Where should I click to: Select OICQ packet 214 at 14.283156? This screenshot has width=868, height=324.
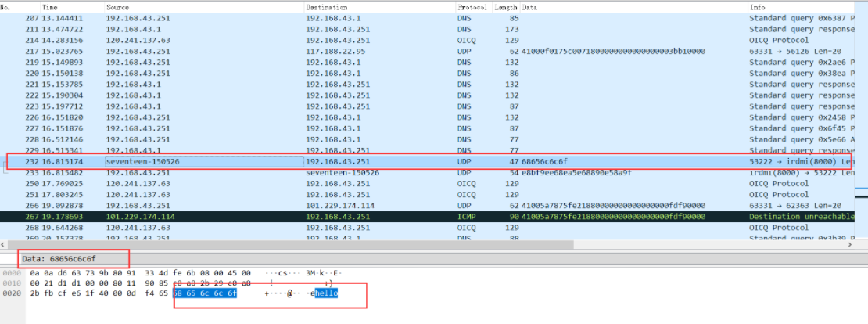point(428,41)
